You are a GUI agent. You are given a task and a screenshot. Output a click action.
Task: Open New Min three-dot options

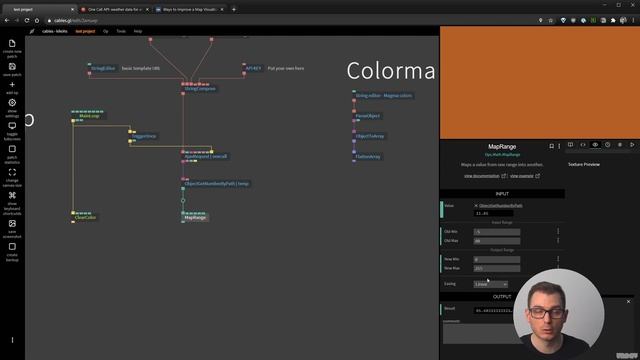[558, 259]
